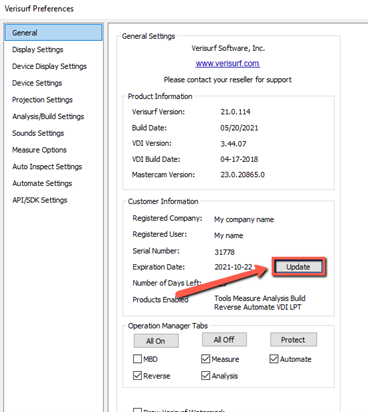The image size is (368, 412).
Task: Uncheck the Analysis tab checkbox
Action: (x=206, y=375)
